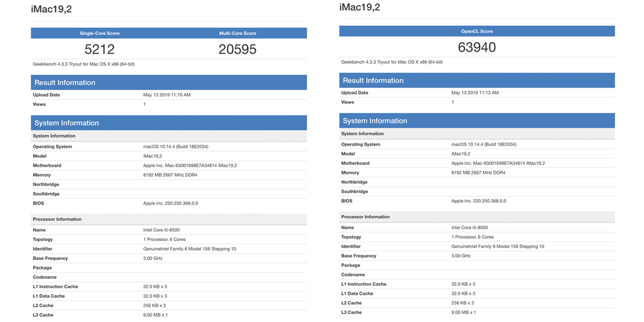Click the Multi-Core Score header label

[x=237, y=33]
